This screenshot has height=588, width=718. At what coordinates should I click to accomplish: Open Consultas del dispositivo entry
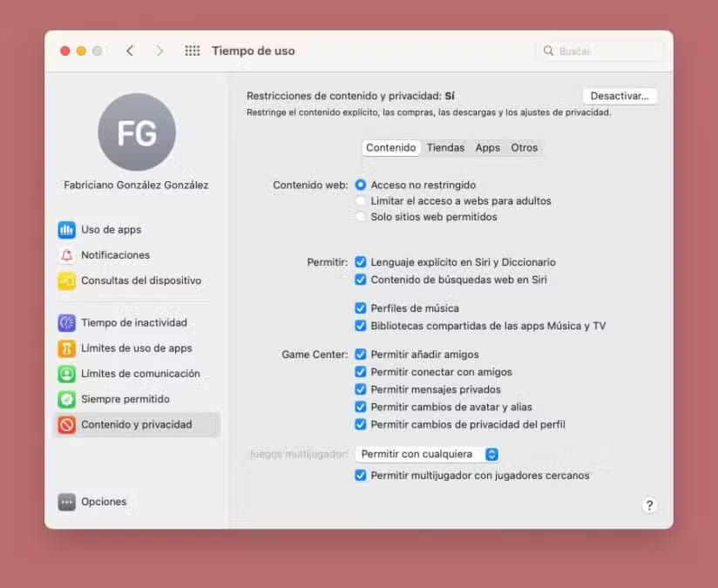[x=137, y=280]
